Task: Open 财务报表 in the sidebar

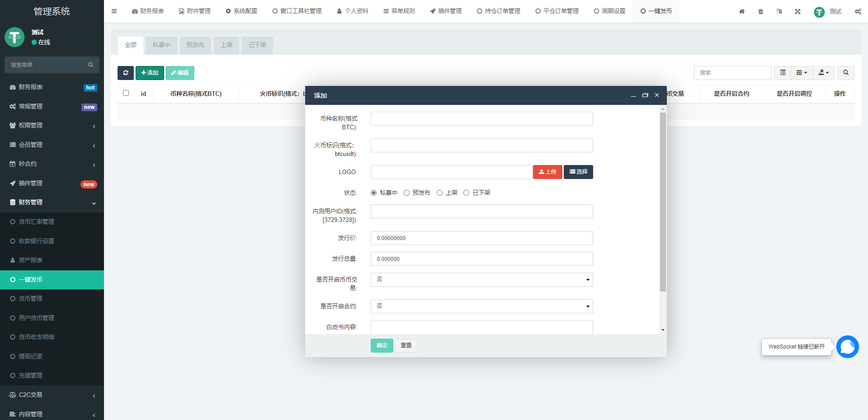Action: (52, 87)
